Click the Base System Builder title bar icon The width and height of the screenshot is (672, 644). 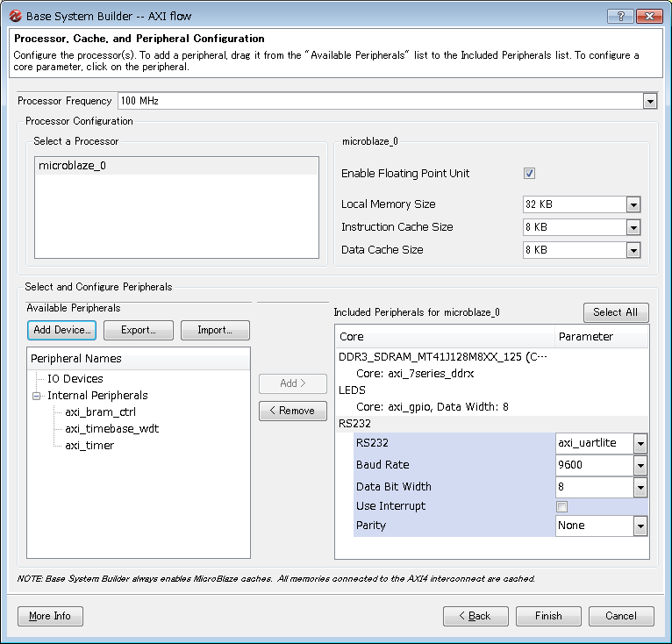click(14, 16)
